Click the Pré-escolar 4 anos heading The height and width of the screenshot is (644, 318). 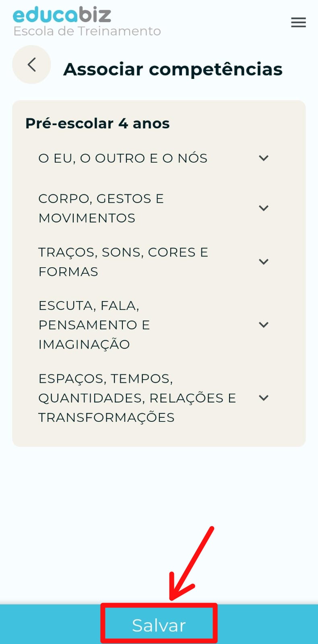97,123
